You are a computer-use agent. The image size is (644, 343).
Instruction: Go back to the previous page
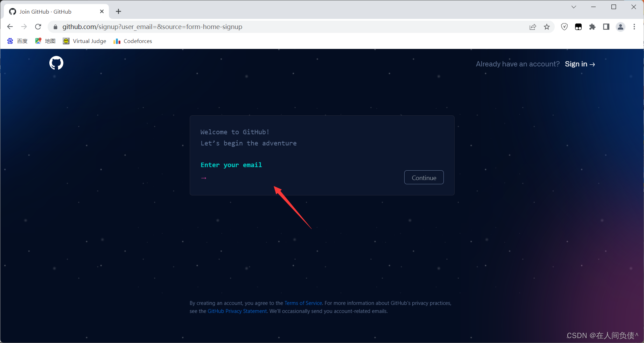(10, 27)
